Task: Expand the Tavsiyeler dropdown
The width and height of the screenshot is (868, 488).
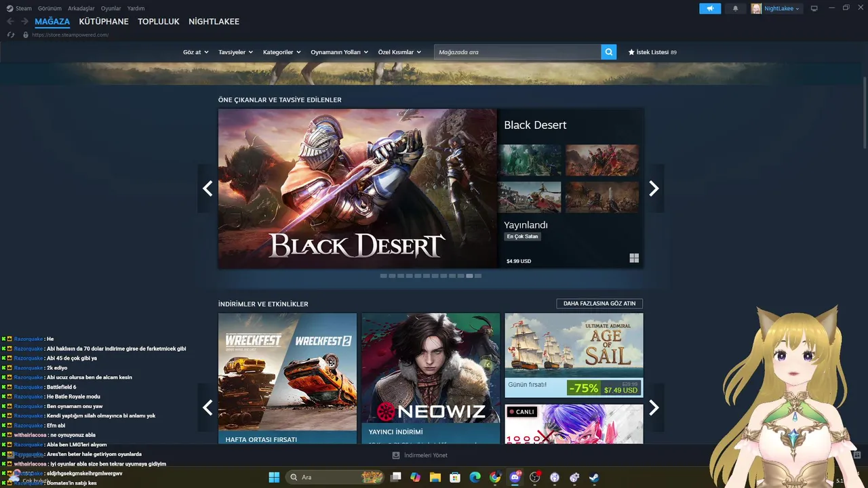Action: pos(235,52)
